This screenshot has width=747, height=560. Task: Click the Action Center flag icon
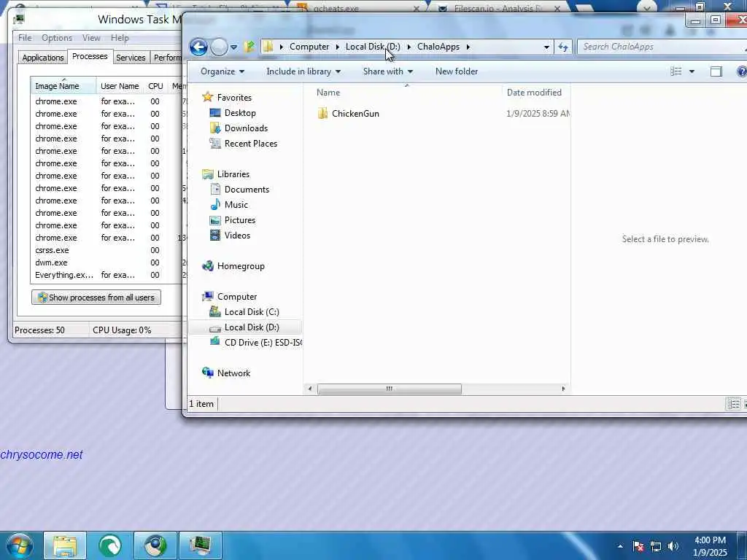coord(638,546)
